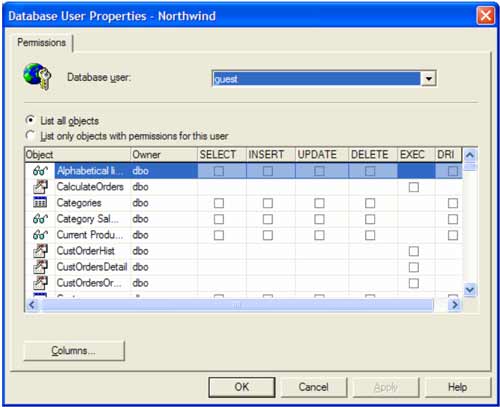Click the vertical scrollbar up arrow
The image size is (500, 407).
click(470, 155)
